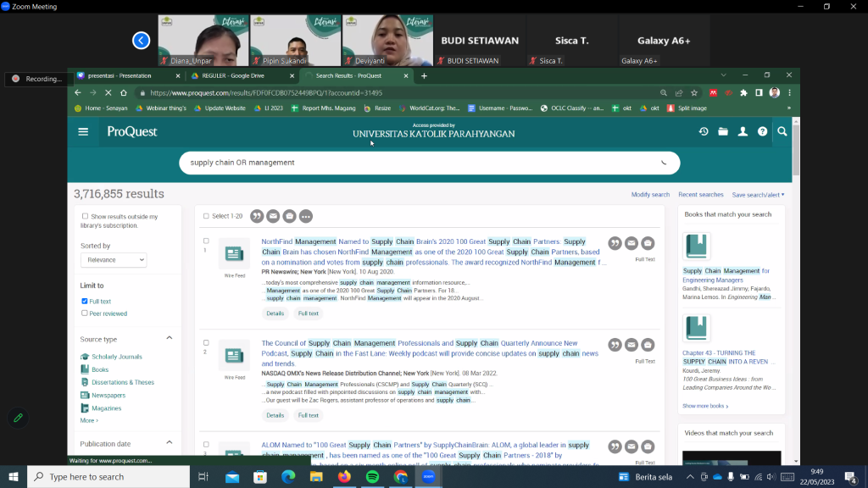Screen dimensions: 868x488
Task: Open recent search history clock icon
Action: (x=703, y=131)
